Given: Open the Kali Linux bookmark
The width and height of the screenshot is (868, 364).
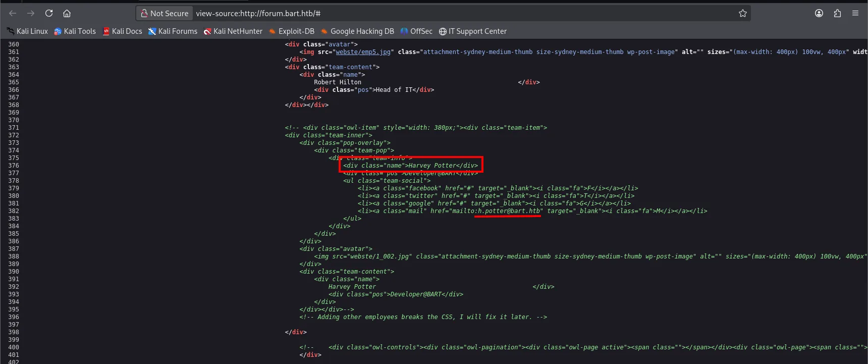Looking at the screenshot, I should click(27, 31).
